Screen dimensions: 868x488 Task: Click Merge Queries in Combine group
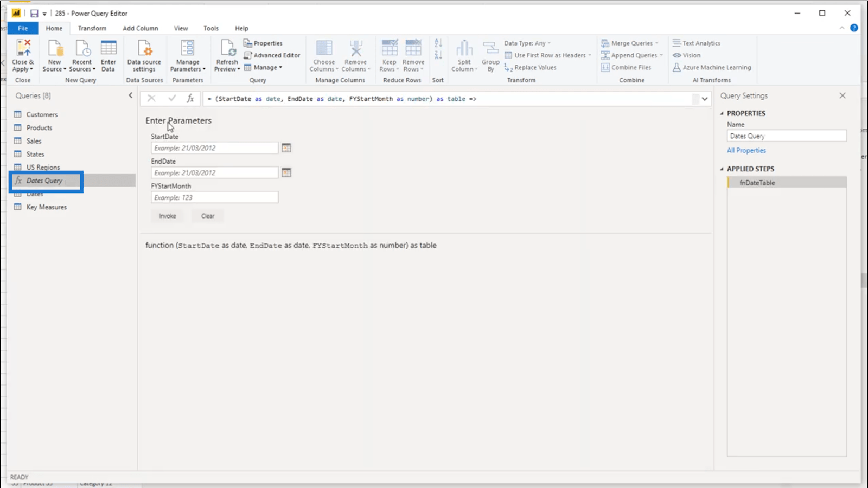(629, 43)
